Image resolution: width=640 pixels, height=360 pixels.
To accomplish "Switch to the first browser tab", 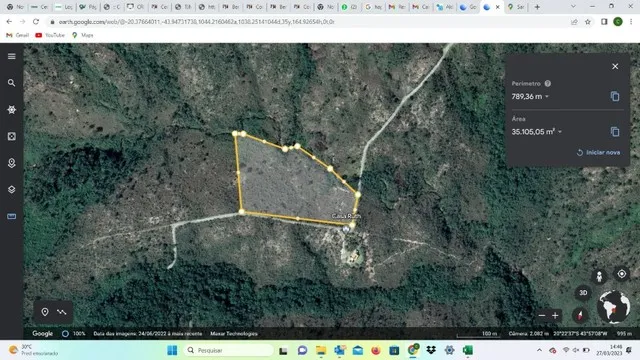I will point(15,7).
